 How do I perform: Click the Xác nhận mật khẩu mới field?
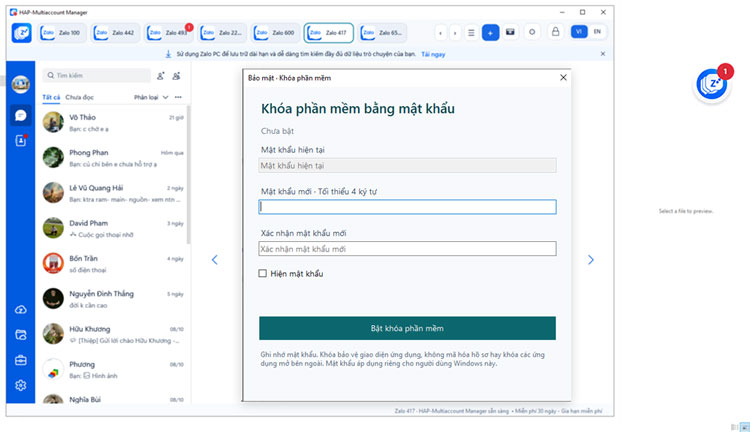[x=408, y=249]
